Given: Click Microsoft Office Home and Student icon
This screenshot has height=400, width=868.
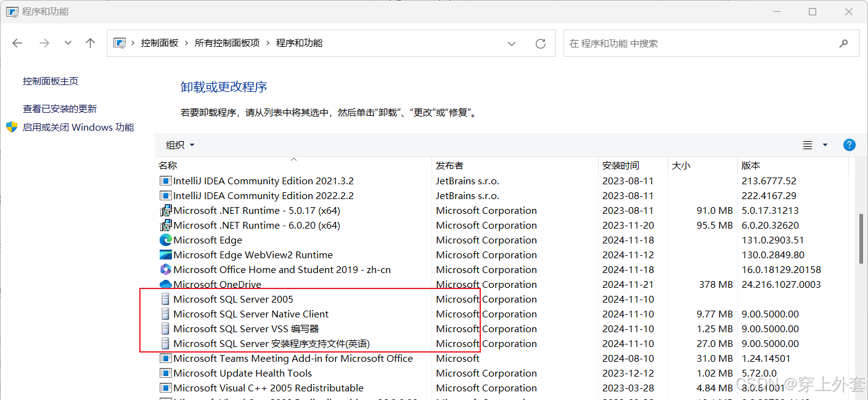Looking at the screenshot, I should [x=165, y=270].
